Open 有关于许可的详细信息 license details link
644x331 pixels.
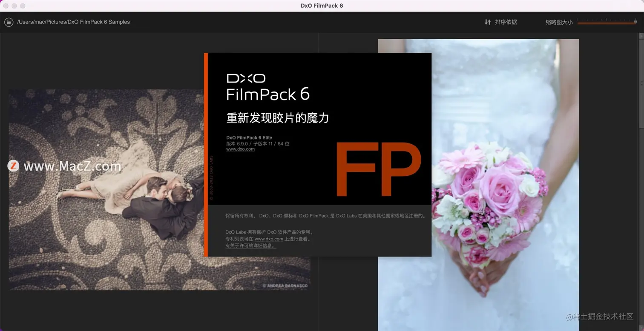pyautogui.click(x=250, y=245)
